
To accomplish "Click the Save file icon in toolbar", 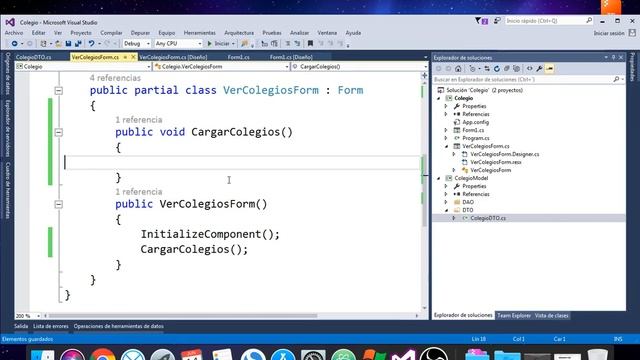I will 68,43.
